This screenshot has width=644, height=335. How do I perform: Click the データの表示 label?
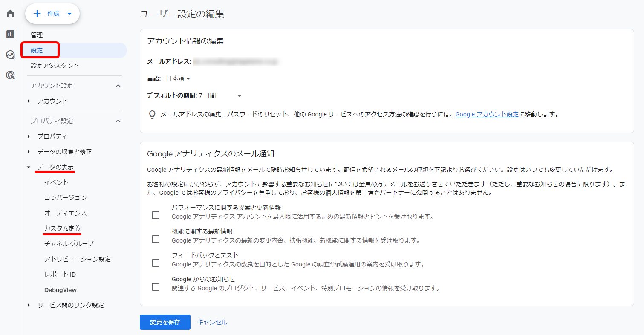[56, 167]
